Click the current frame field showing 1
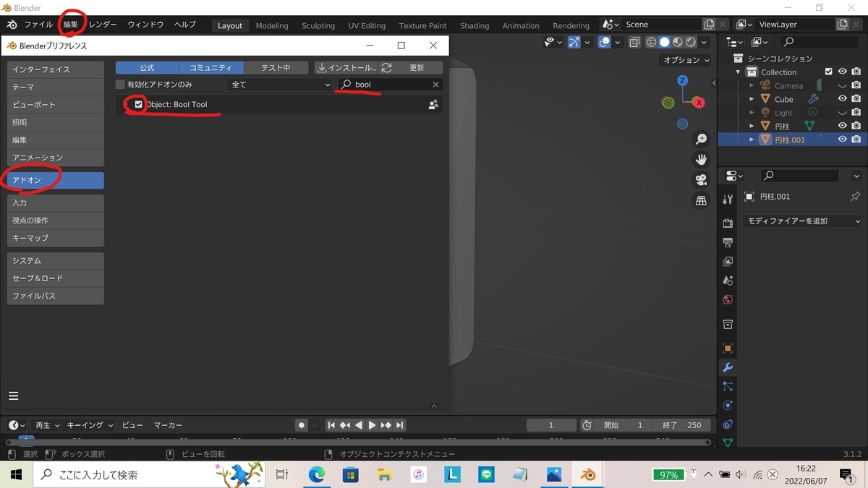The width and height of the screenshot is (868, 488). click(x=551, y=425)
